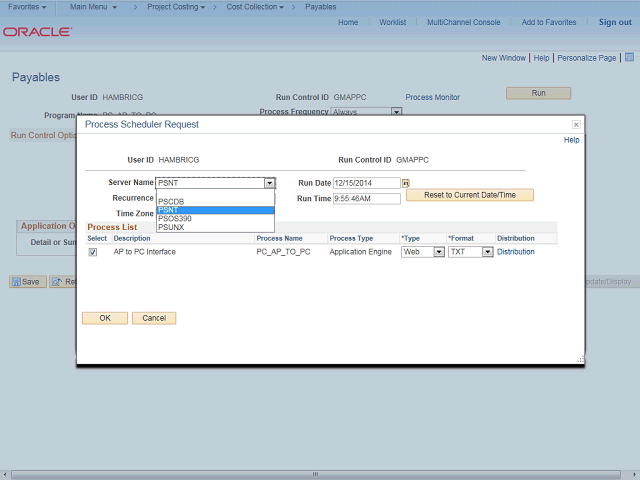Click the Save disk icon
The image size is (640, 480).
tap(16, 282)
